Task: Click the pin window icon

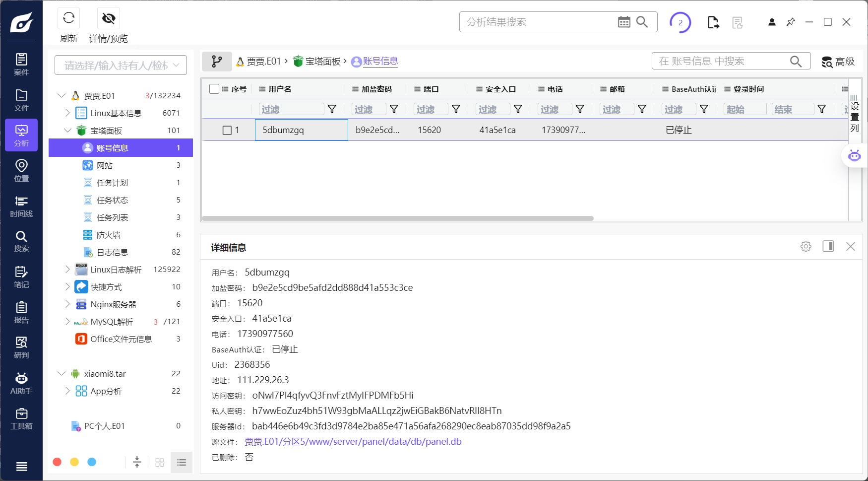Action: pos(791,22)
